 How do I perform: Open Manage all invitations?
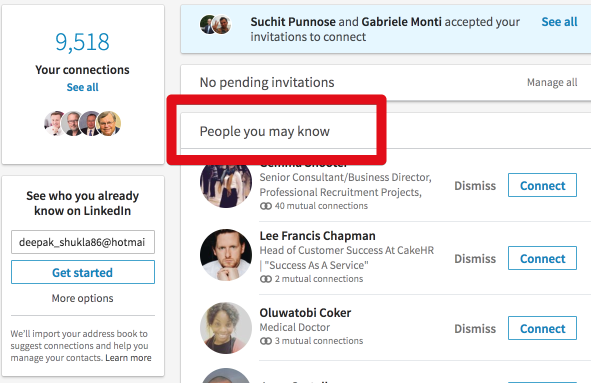(552, 82)
